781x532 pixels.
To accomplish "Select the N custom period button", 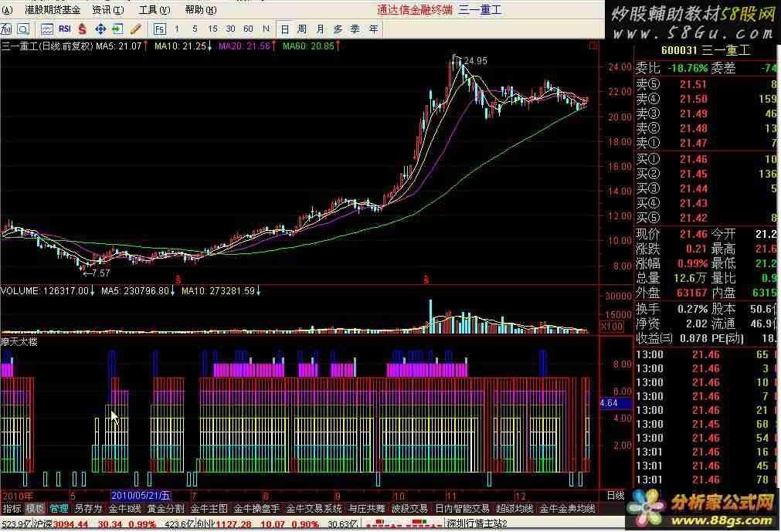I will 266,29.
